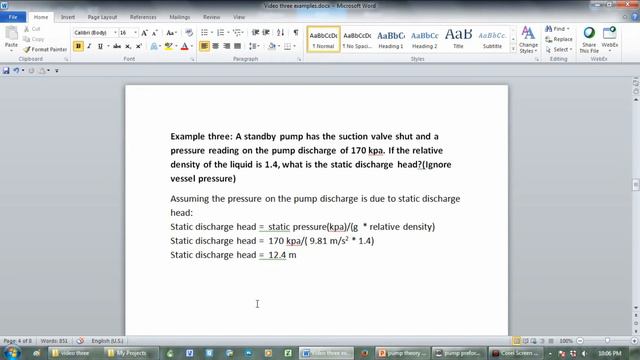Switch to the Page Layout tab
Viewport: 640px width, 360px height.
click(102, 17)
